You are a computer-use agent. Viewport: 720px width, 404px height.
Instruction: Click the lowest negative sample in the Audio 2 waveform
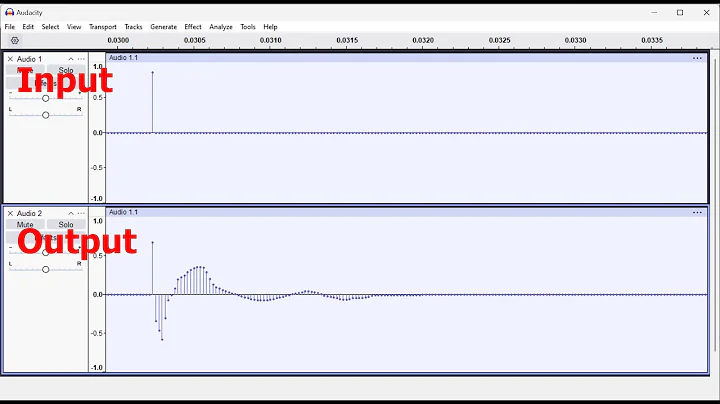coord(162,340)
